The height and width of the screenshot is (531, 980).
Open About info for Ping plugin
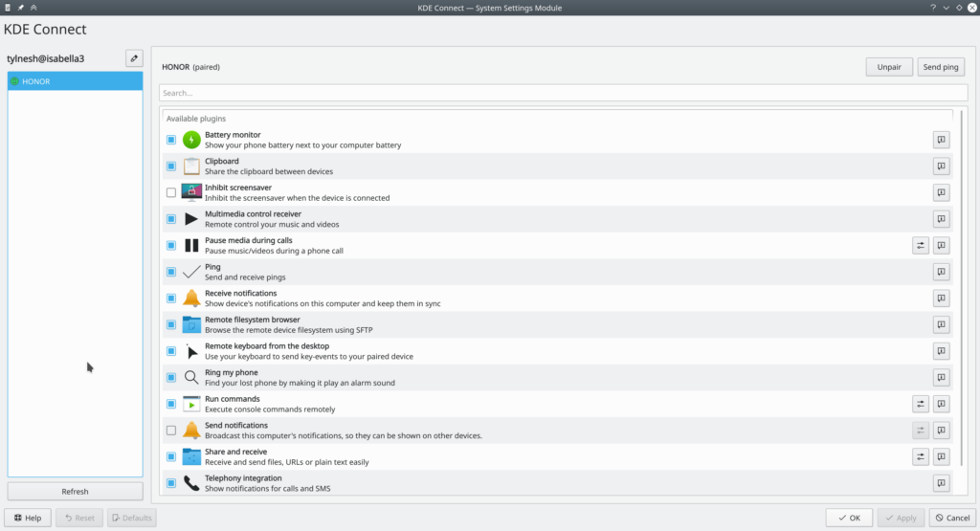941,272
